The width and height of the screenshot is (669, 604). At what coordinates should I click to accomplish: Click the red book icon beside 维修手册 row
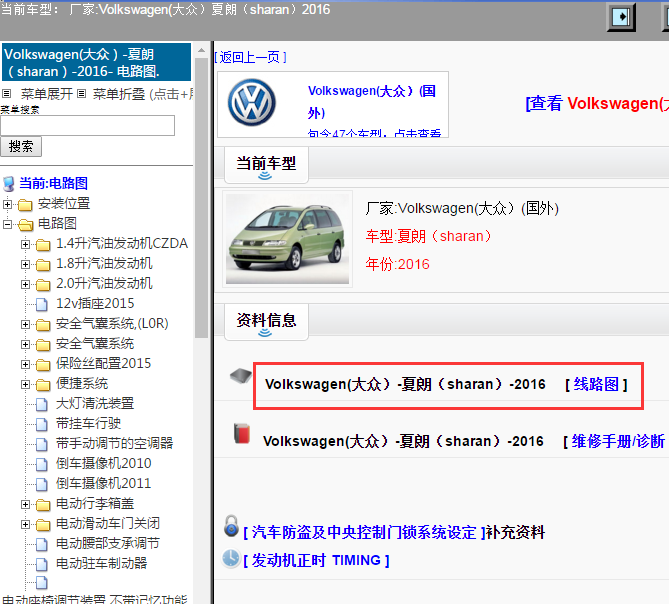pyautogui.click(x=242, y=433)
